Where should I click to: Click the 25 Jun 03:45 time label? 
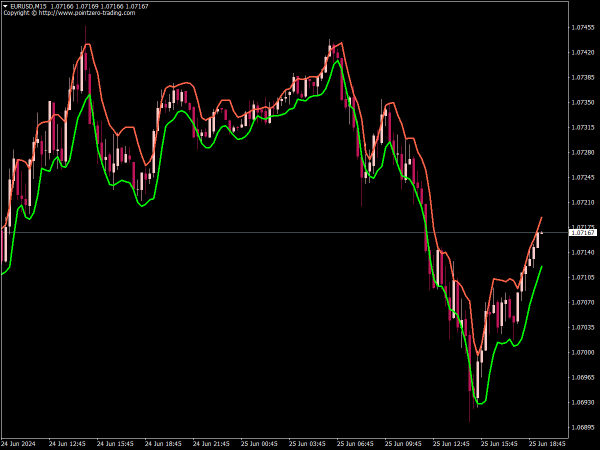307,444
